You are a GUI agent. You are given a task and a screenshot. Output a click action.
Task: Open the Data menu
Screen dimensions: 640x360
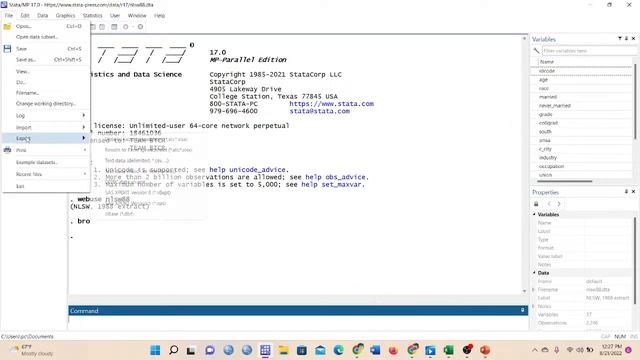[x=42, y=16]
